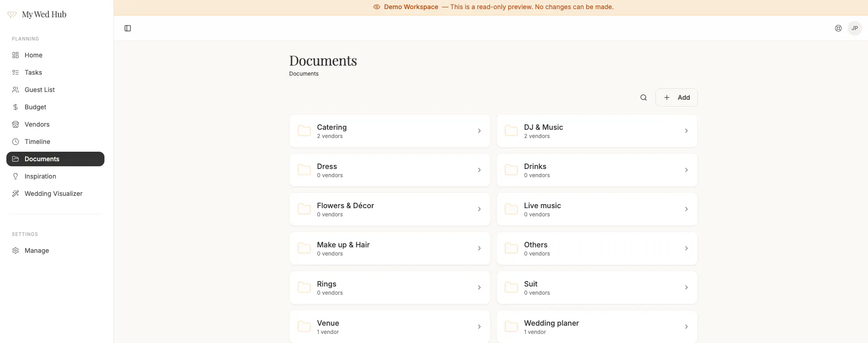
Task: Click the Rings folder title
Action: pyautogui.click(x=327, y=284)
